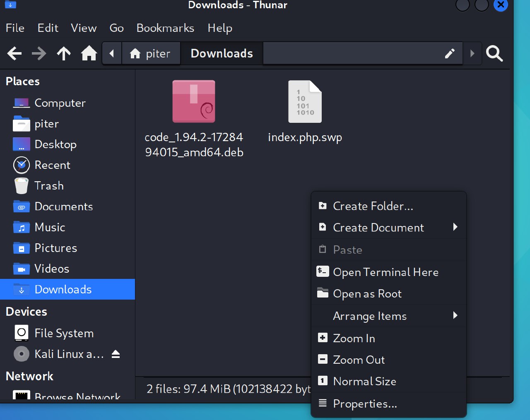The height and width of the screenshot is (420, 530).
Task: Choose Zoom In from context menu
Action: tap(354, 338)
